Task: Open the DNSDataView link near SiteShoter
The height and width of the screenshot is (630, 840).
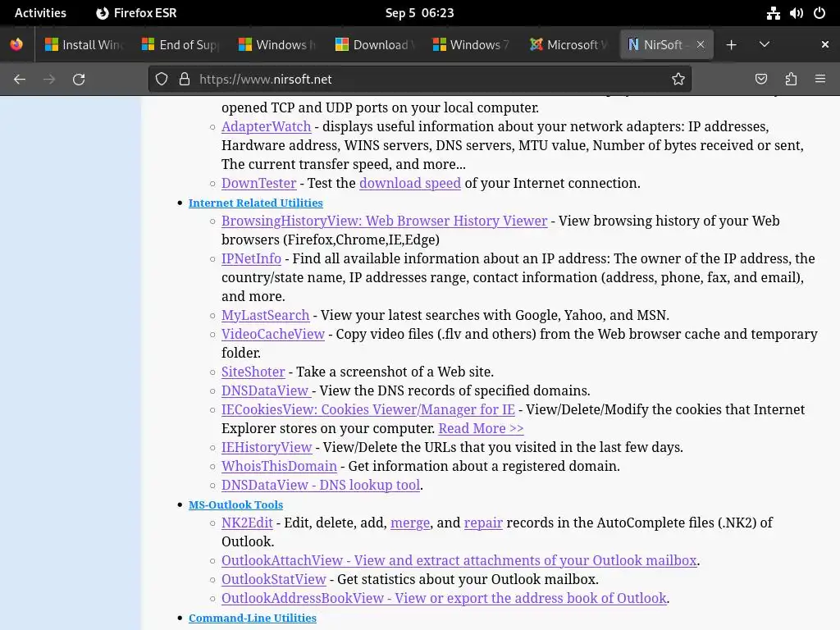Action: [267, 390]
